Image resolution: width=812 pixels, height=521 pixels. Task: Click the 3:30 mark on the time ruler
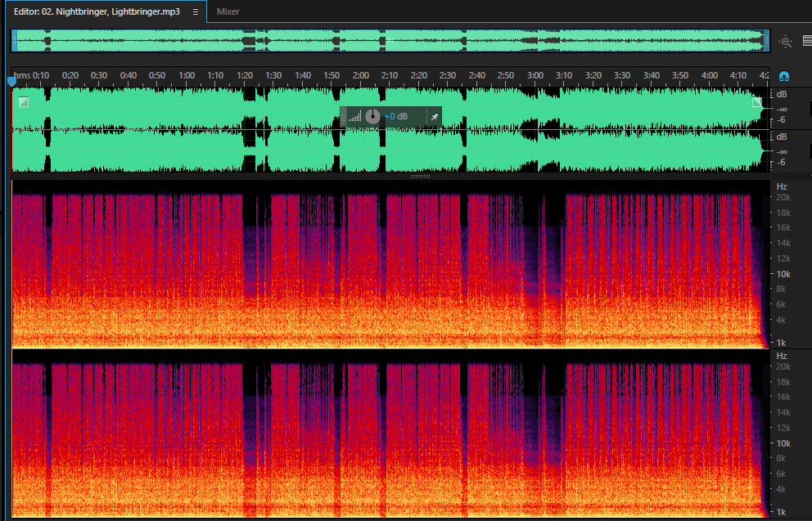coord(622,75)
